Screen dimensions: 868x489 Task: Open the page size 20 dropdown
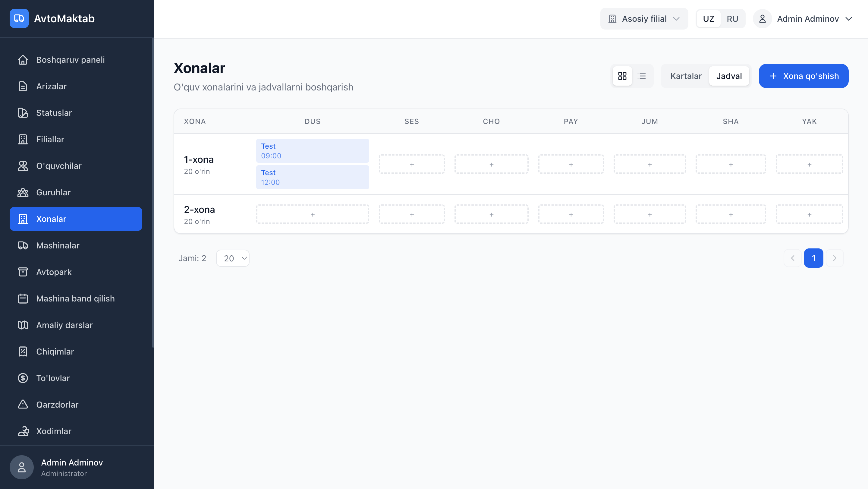[x=233, y=258]
